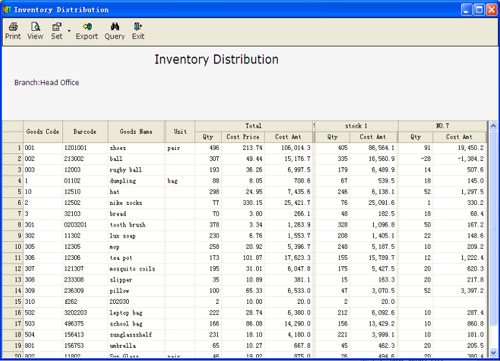Click barcode cell 156413
This screenshot has width=500, height=361.
tap(85, 335)
